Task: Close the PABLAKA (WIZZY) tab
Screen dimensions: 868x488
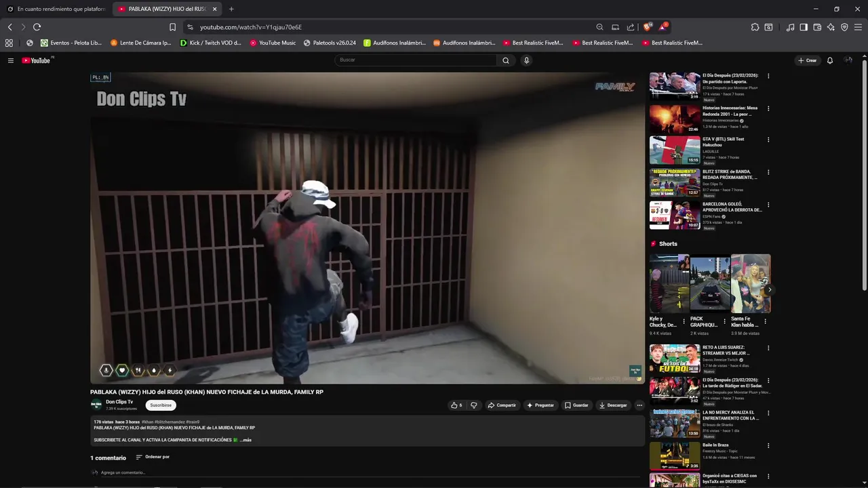Action: pyautogui.click(x=215, y=9)
